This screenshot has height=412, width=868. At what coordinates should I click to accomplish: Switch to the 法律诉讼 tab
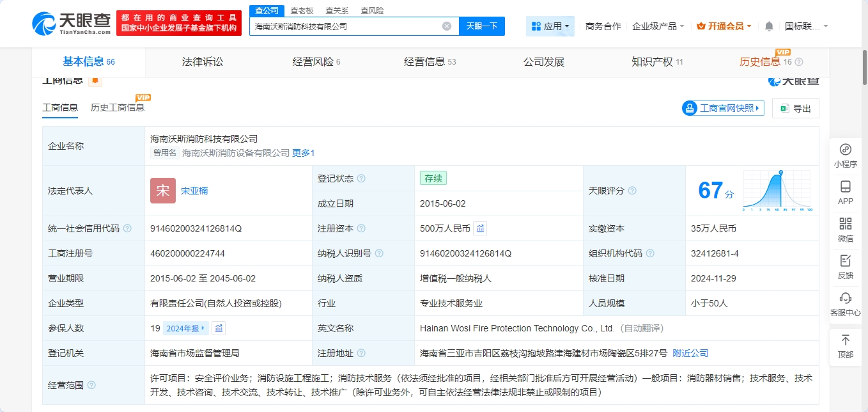pos(203,62)
